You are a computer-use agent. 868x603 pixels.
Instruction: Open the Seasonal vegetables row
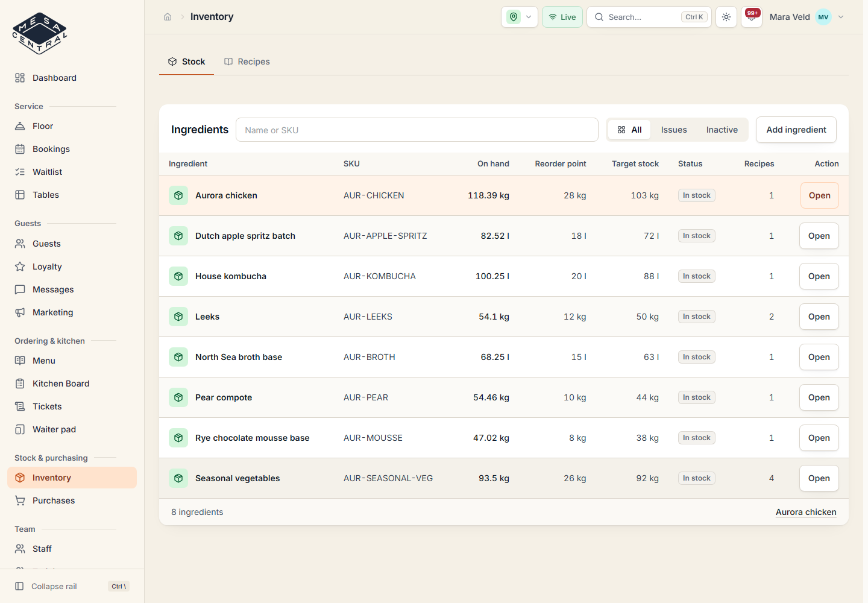(819, 478)
